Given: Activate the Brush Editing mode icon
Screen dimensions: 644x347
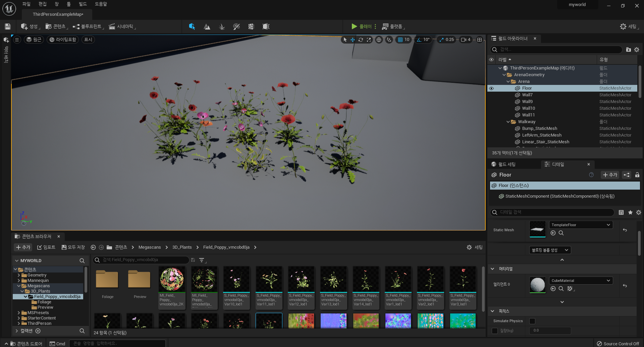Looking at the screenshot, I should (266, 27).
